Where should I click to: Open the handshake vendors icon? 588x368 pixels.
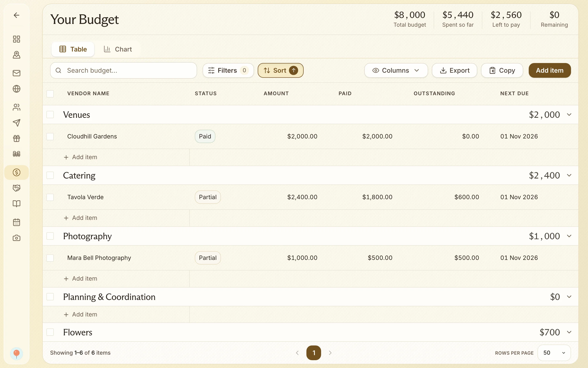coord(17,188)
